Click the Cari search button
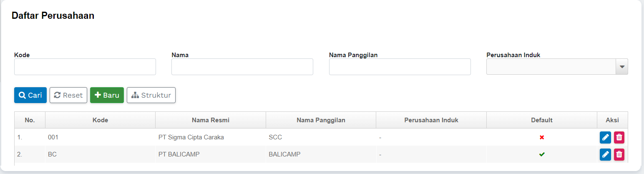644x174 pixels. [30, 95]
